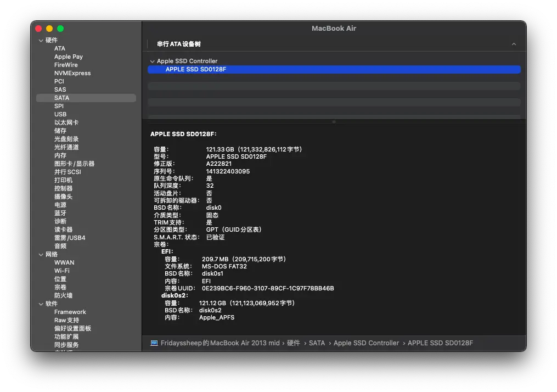This screenshot has width=557, height=392.
Task: Click the pane divider handle above details
Action: pyautogui.click(x=334, y=121)
